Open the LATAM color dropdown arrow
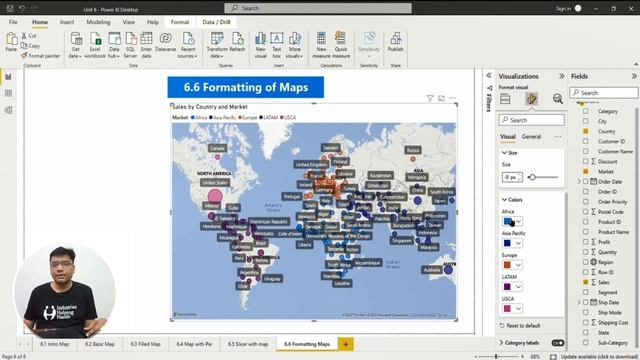Viewport: 640px width, 360px height. 518,287
